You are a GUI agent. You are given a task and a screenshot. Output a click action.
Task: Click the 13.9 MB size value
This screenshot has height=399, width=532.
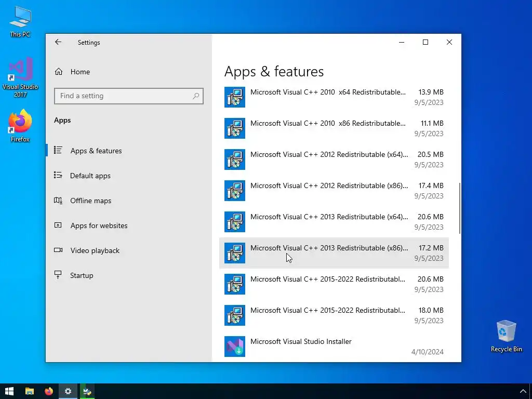point(431,92)
